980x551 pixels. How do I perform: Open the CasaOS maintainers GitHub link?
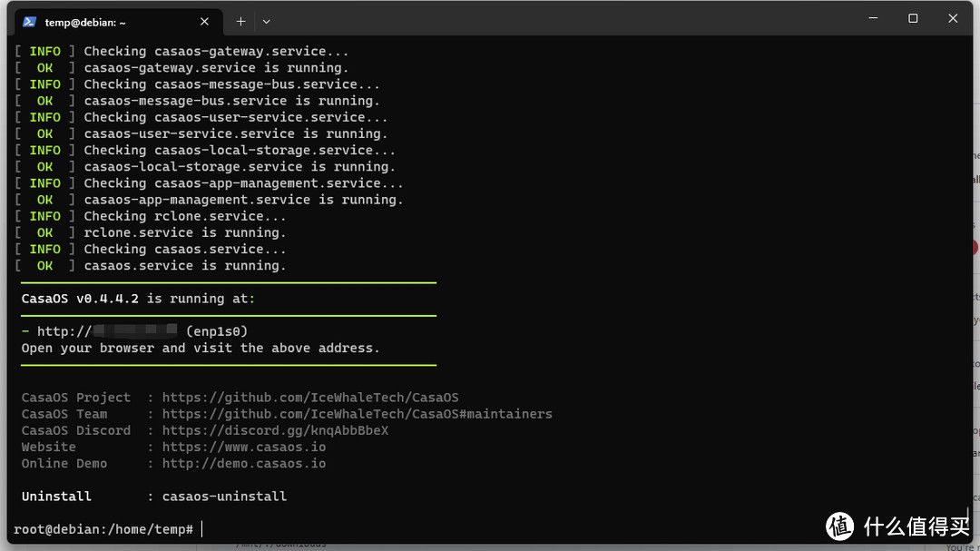(357, 414)
